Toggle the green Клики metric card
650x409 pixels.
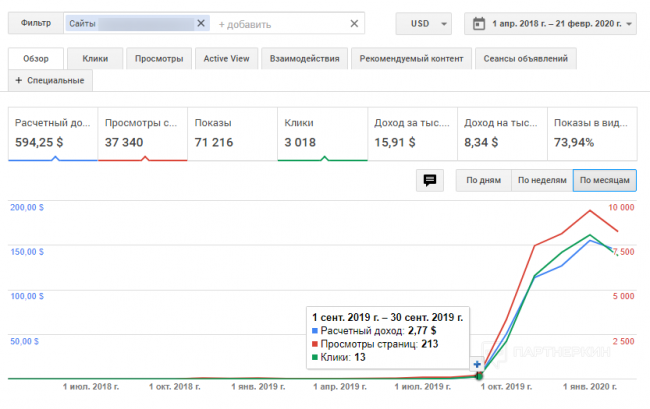(x=321, y=132)
